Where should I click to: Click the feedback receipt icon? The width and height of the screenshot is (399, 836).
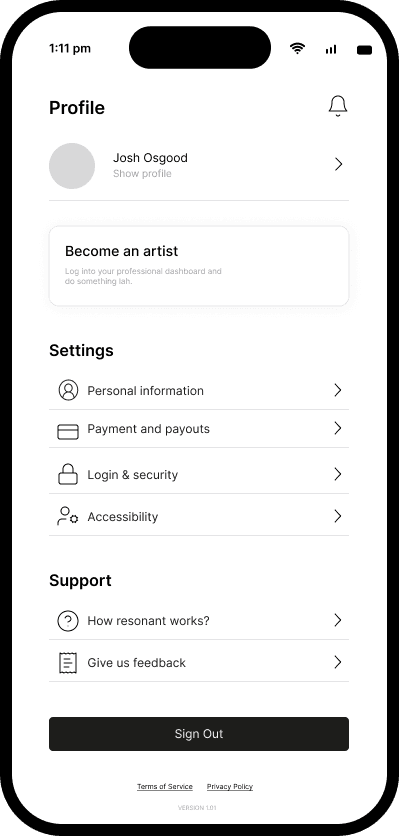[x=68, y=662]
